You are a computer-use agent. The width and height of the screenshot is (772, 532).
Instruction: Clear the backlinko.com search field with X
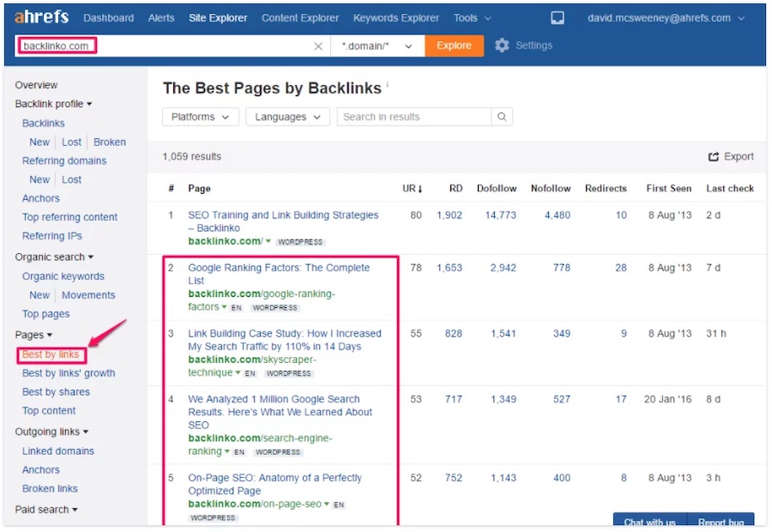coord(318,45)
